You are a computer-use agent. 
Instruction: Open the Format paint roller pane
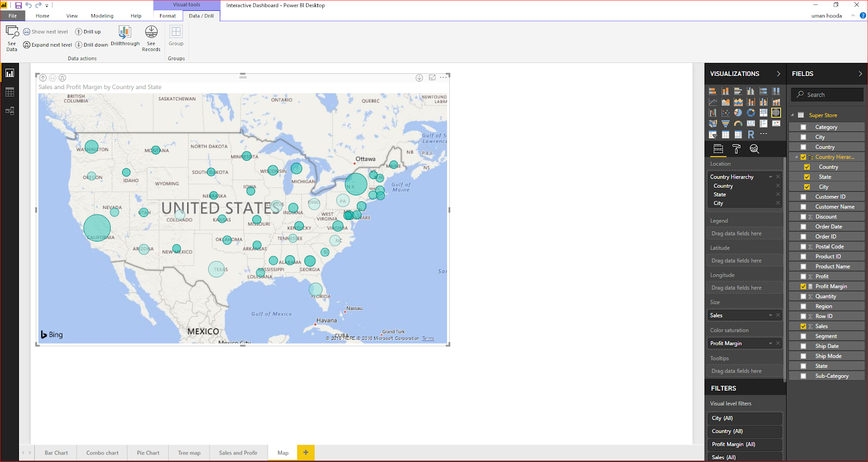pyautogui.click(x=736, y=149)
